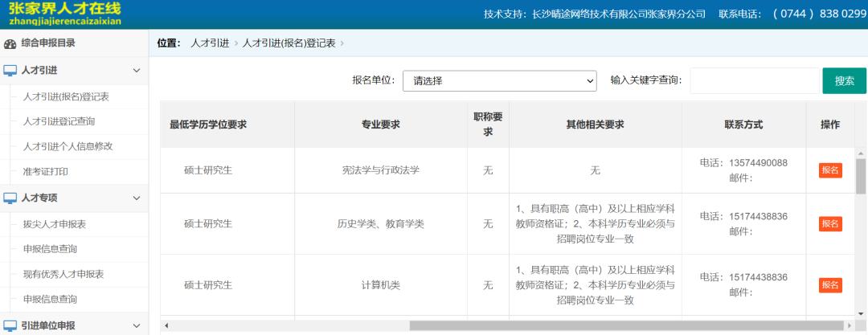
Task: Click the 操作 column header
Action: (x=830, y=125)
